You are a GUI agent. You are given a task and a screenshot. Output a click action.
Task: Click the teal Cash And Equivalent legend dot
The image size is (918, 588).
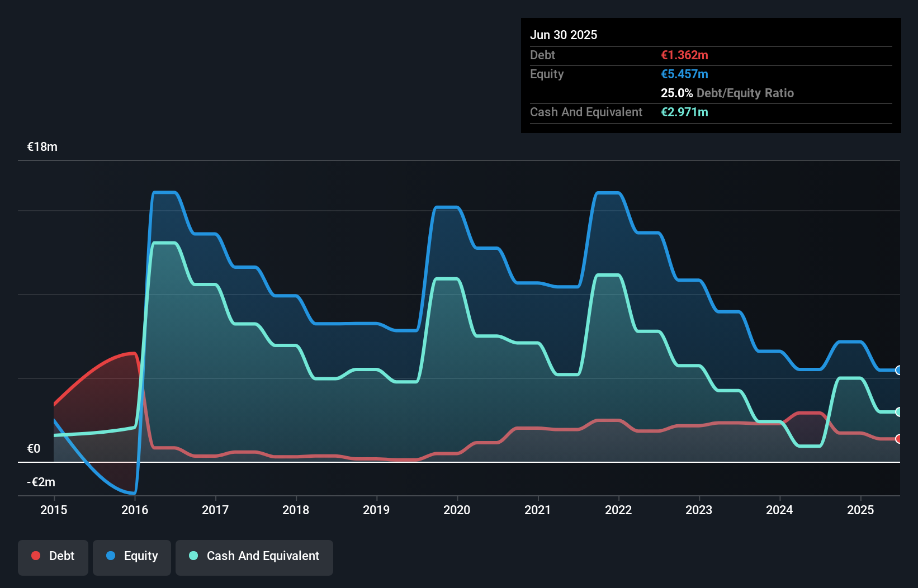[193, 556]
